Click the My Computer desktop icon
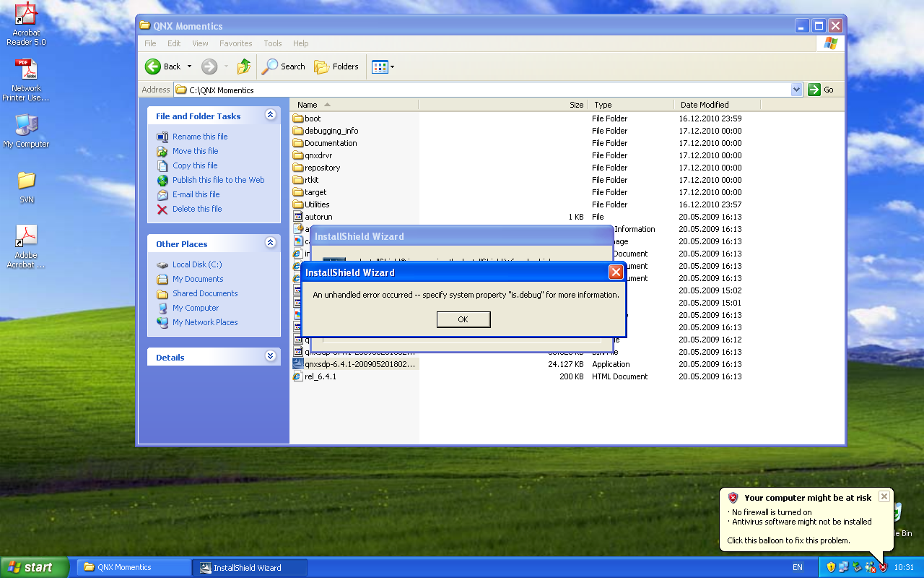Viewport: 924px width, 578px height. (26, 130)
